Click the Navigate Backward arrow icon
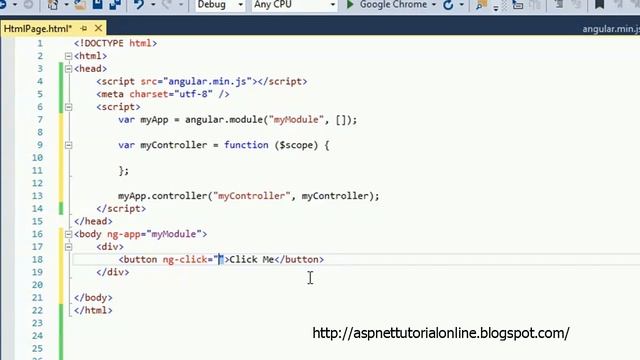Viewport: 640px width, 360px height. pyautogui.click(x=3, y=4)
